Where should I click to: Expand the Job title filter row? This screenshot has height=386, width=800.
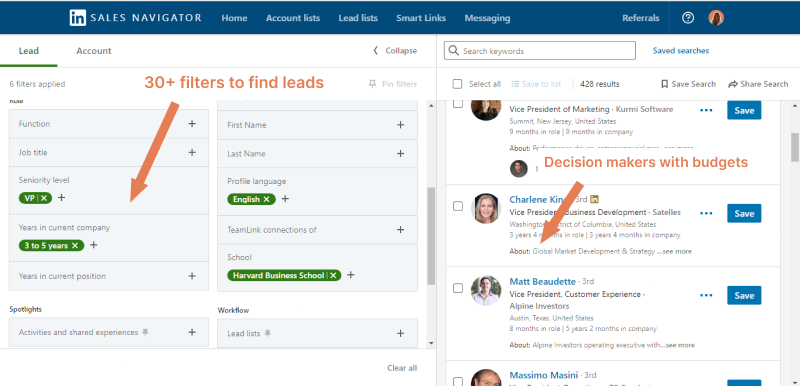[x=109, y=152]
